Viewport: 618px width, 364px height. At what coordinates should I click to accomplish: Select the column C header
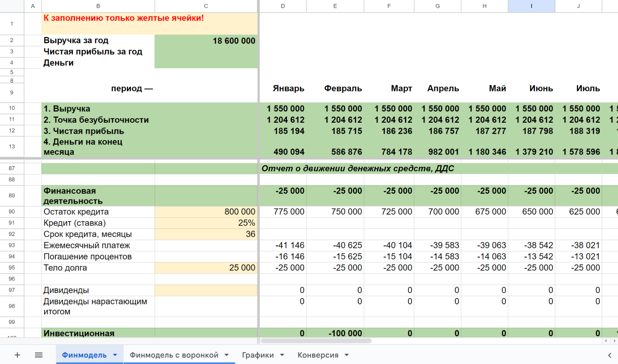pos(206,6)
